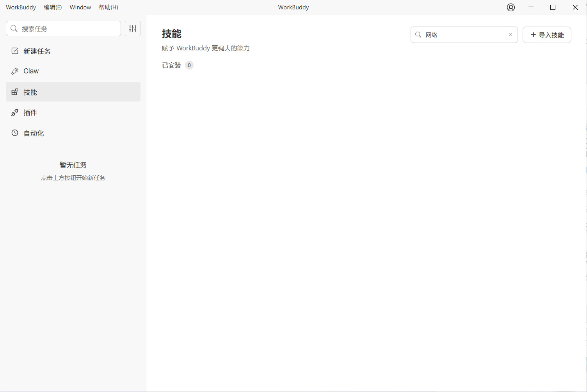The width and height of the screenshot is (587, 392).
Task: Go to the 插件 plugins page
Action: pos(30,113)
